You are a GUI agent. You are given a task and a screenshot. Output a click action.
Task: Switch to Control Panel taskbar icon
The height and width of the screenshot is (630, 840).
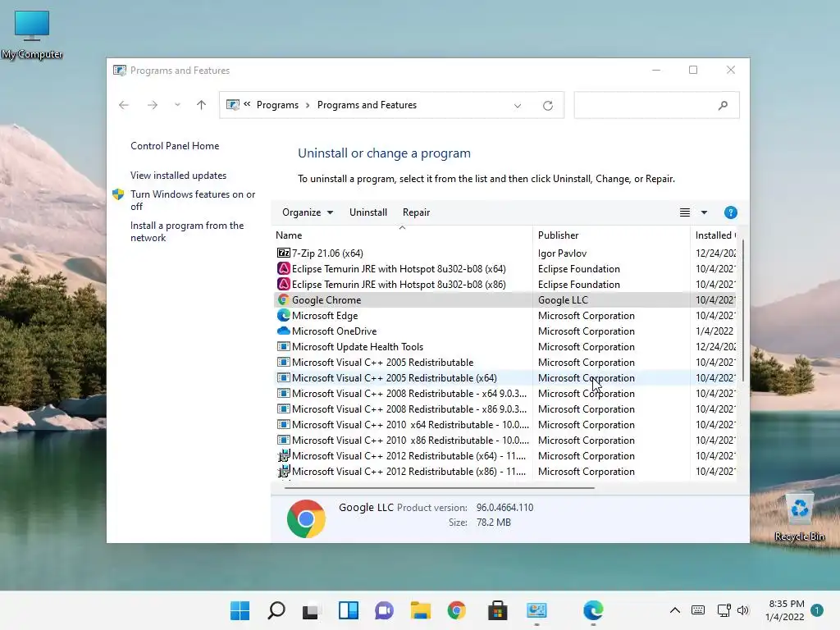[536, 610]
